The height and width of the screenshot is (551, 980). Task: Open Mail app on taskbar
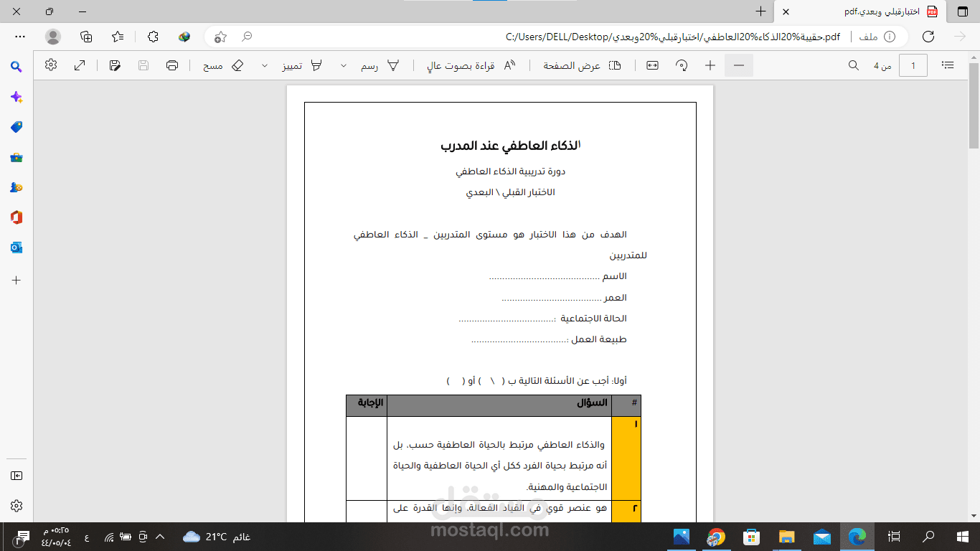pyautogui.click(x=822, y=537)
